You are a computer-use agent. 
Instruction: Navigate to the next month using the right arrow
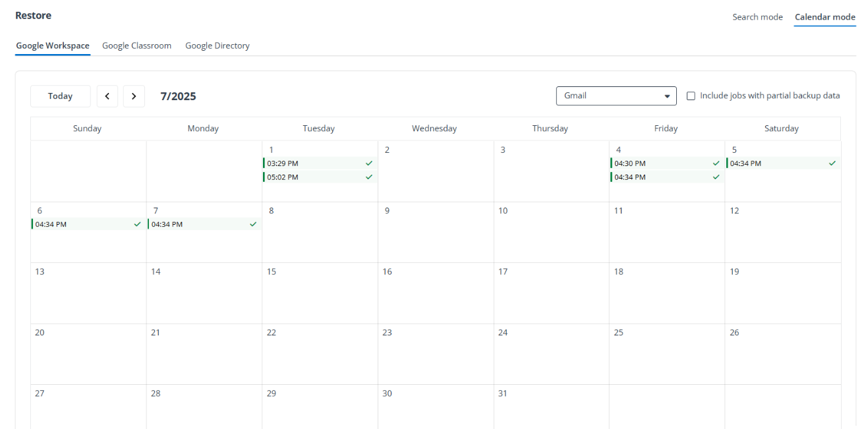[134, 96]
